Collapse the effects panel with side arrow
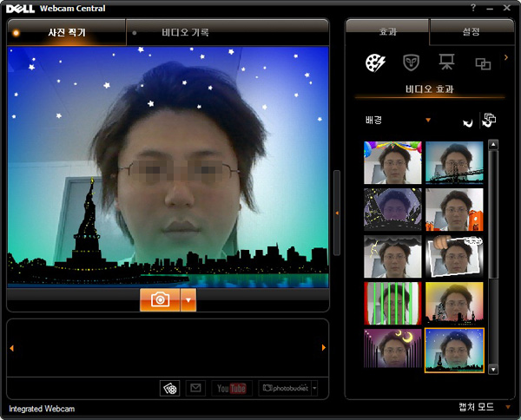This screenshot has height=420, width=521. pos(337,213)
